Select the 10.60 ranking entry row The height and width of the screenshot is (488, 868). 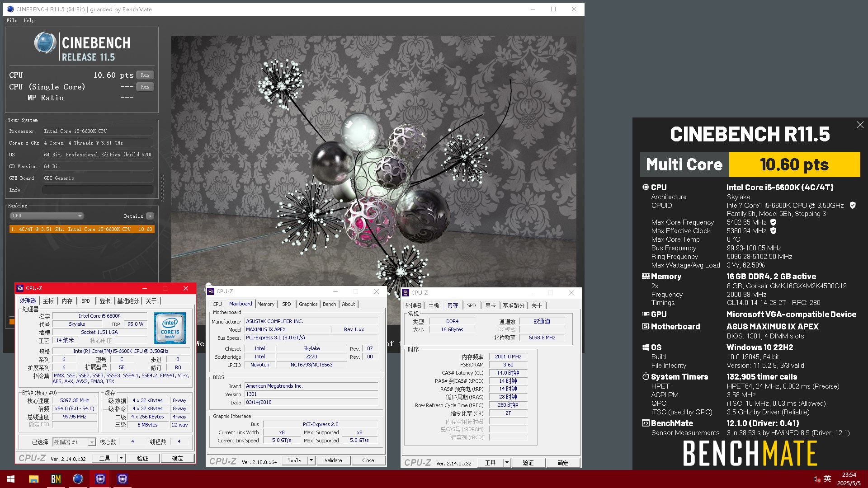[x=82, y=229]
